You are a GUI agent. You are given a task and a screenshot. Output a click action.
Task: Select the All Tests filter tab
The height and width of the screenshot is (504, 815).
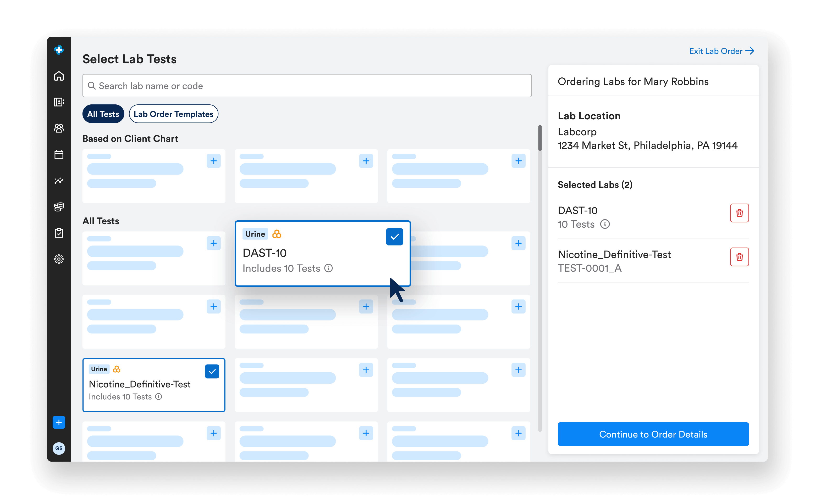(103, 114)
